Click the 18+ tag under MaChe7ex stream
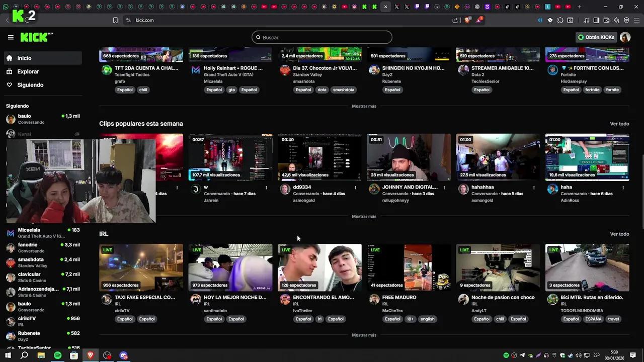Image resolution: width=644 pixels, height=362 pixels. 410,319
